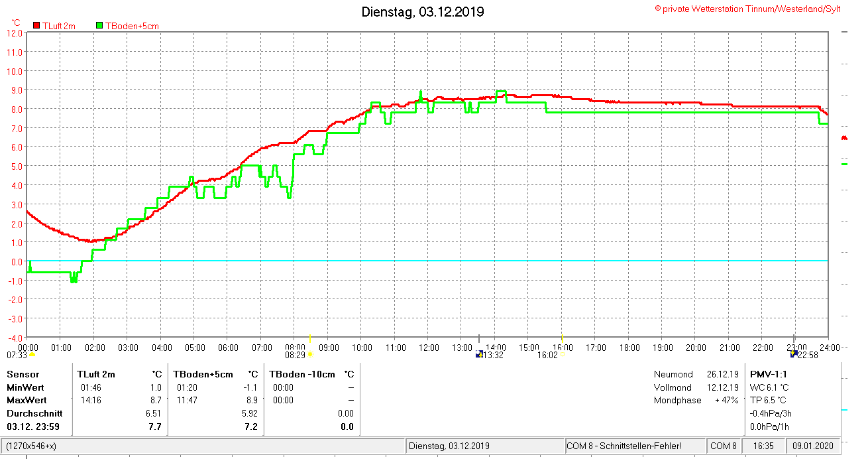Screen dimensions: 868x459
Task: Click the moonrise icon at 13:32
Action: 479,354
